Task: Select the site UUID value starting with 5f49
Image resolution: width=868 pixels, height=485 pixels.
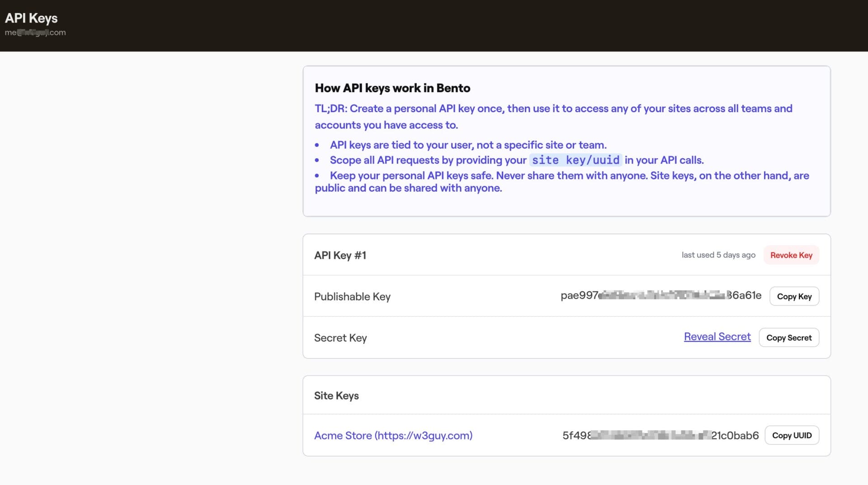Action: click(x=660, y=435)
